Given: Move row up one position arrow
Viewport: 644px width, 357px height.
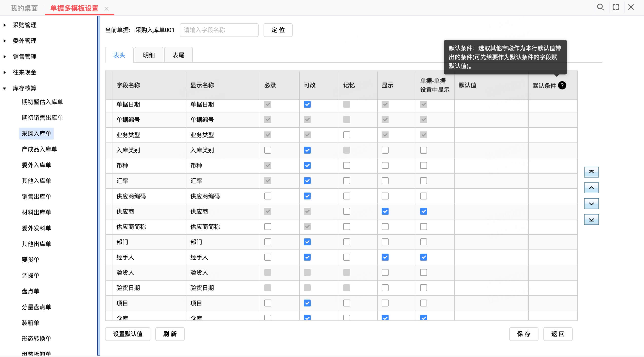Looking at the screenshot, I should click(x=591, y=188).
